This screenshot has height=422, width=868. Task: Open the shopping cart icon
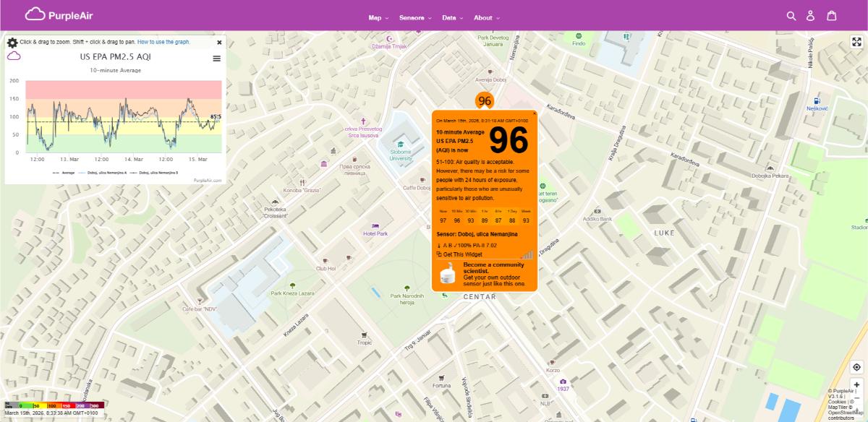coord(830,14)
